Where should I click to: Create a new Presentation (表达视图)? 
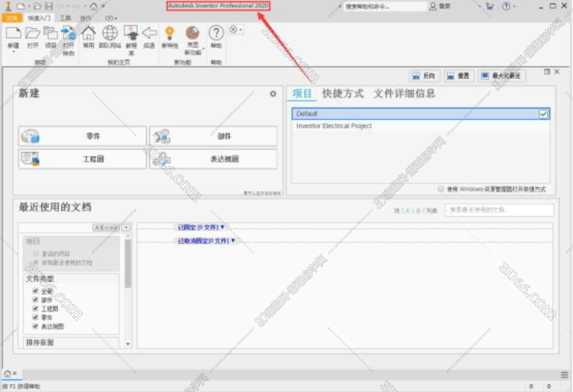[x=213, y=159]
